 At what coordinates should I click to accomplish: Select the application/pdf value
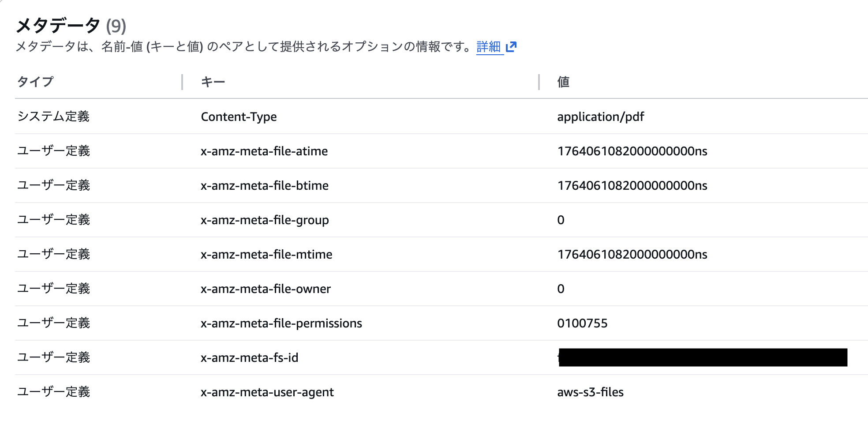600,117
